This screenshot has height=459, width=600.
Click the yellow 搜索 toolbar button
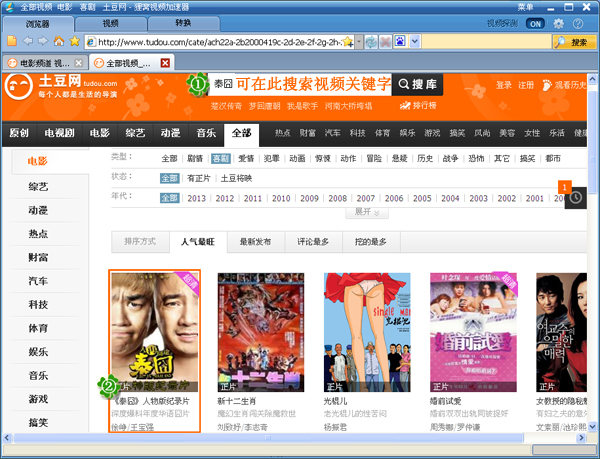pyautogui.click(x=574, y=42)
